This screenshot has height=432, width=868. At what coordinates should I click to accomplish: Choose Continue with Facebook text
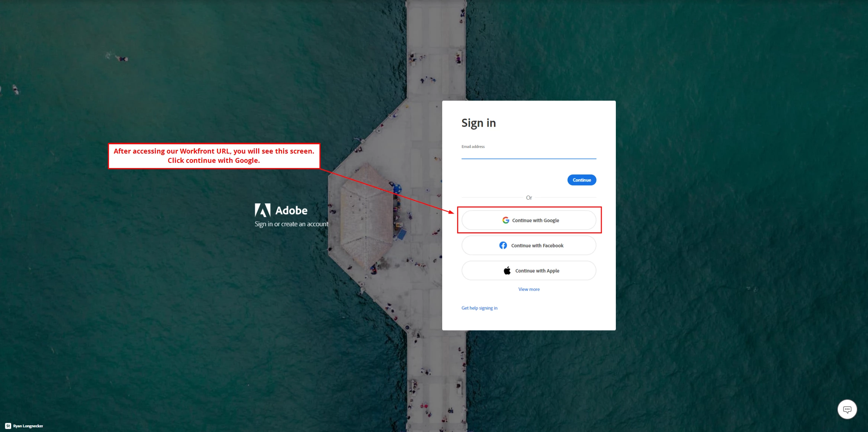[537, 246]
